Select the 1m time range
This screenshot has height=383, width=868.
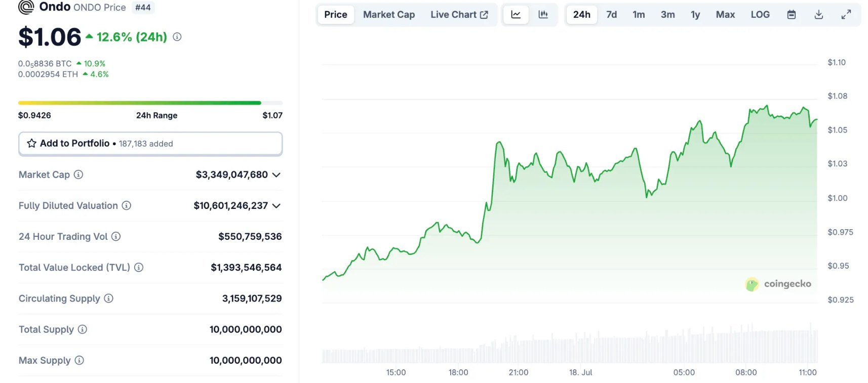pos(639,15)
